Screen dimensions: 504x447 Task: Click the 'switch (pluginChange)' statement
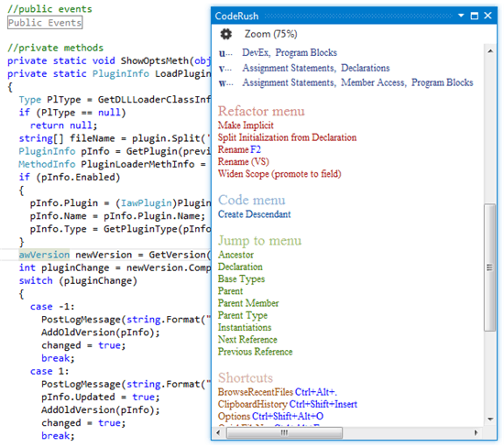[x=78, y=281]
